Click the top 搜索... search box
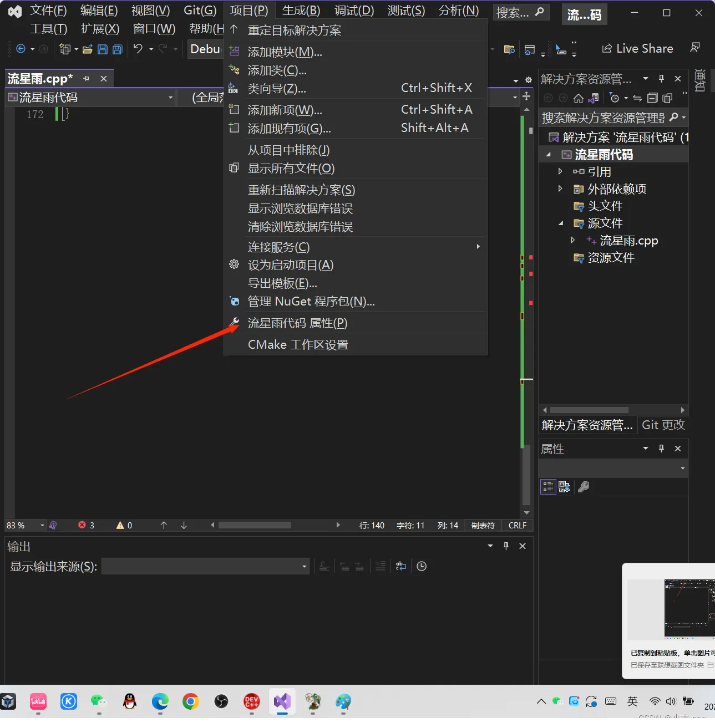This screenshot has height=728, width=715. 520,12
